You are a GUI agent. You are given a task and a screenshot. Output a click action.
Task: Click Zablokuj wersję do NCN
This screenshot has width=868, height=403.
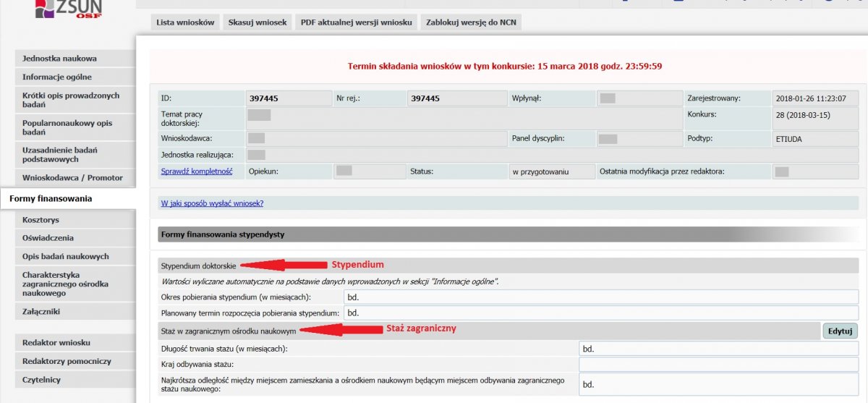point(471,22)
